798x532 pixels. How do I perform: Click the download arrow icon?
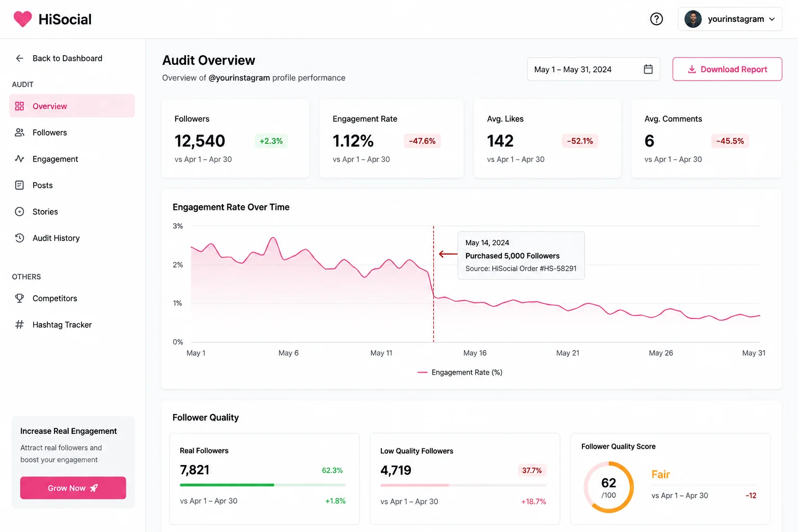coord(691,69)
